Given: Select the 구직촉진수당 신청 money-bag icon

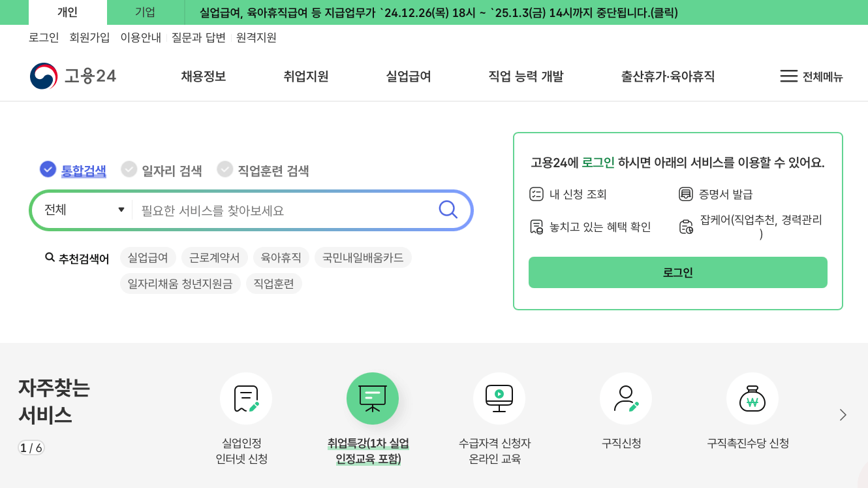Looking at the screenshot, I should (752, 399).
